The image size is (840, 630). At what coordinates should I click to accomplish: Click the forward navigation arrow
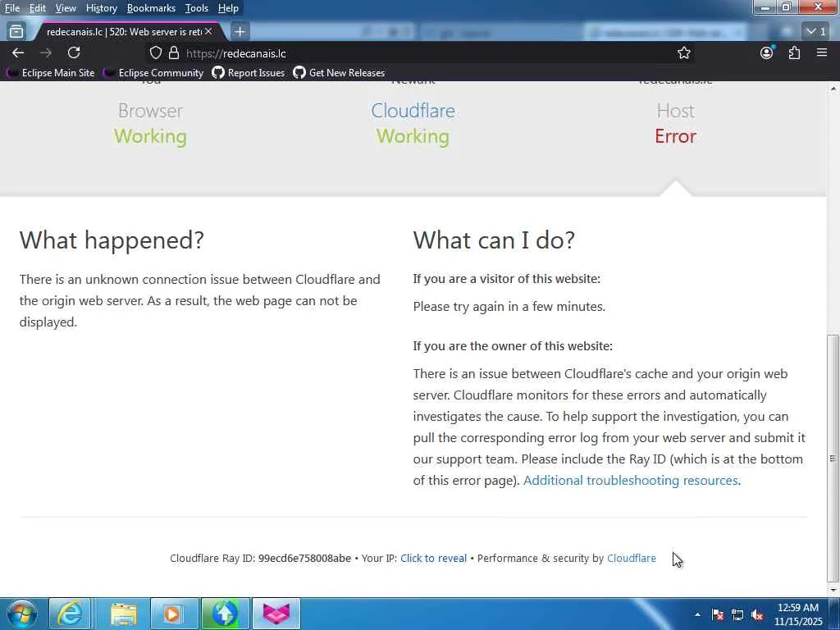click(46, 52)
